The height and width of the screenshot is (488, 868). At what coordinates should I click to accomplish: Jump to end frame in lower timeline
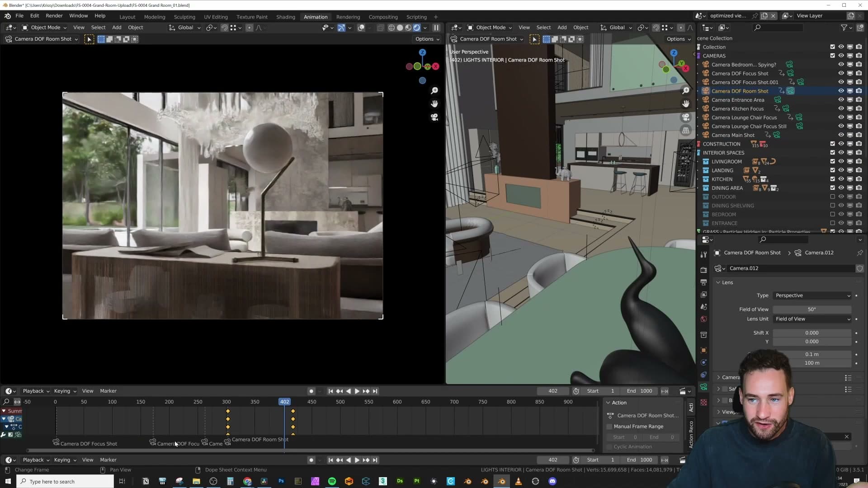point(375,460)
